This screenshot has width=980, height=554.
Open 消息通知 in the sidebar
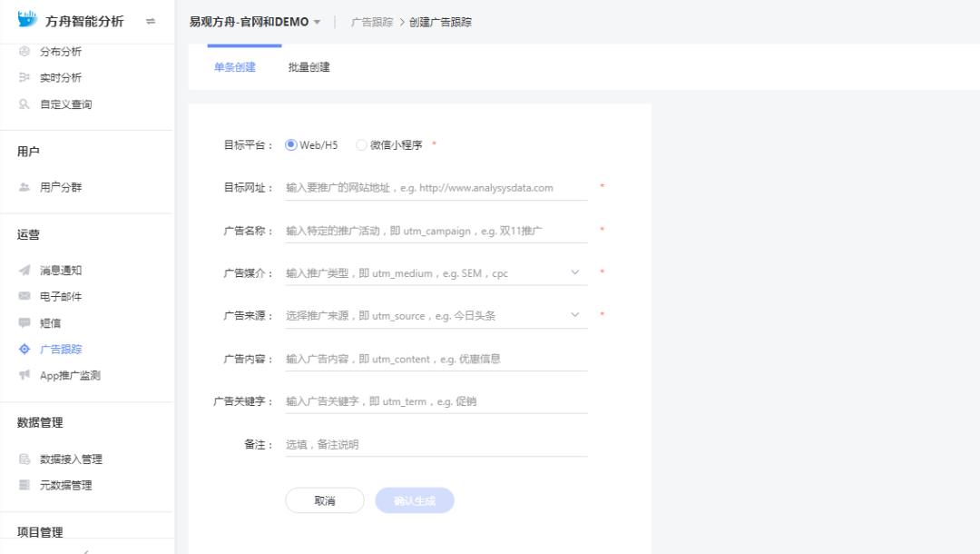(x=61, y=270)
